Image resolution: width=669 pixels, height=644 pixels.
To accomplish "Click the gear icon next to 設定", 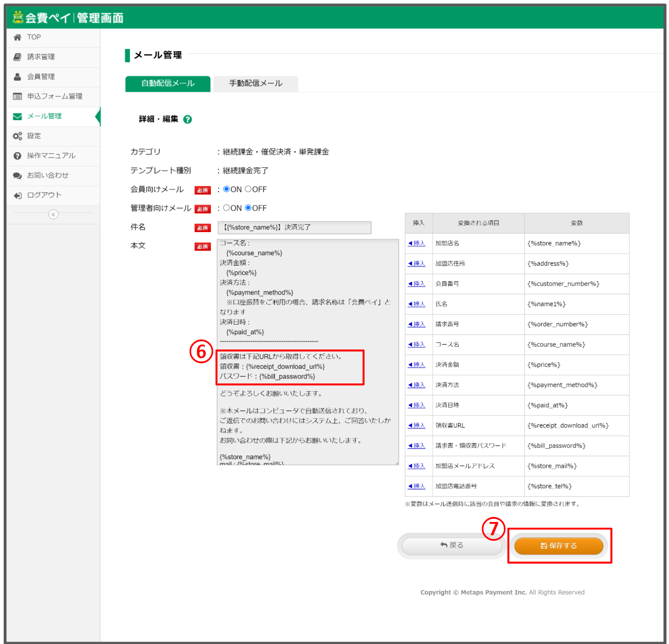I will coord(17,136).
